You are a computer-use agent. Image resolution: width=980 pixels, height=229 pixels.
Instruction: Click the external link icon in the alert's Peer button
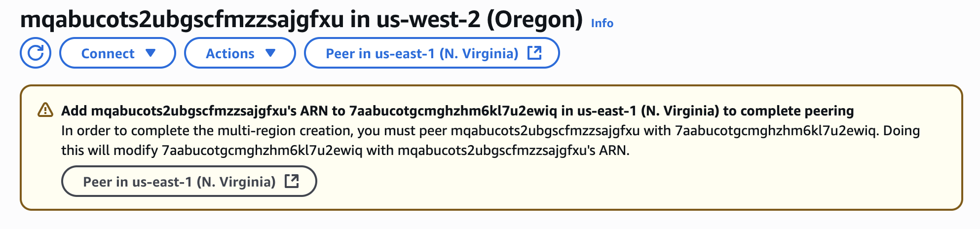click(x=292, y=181)
